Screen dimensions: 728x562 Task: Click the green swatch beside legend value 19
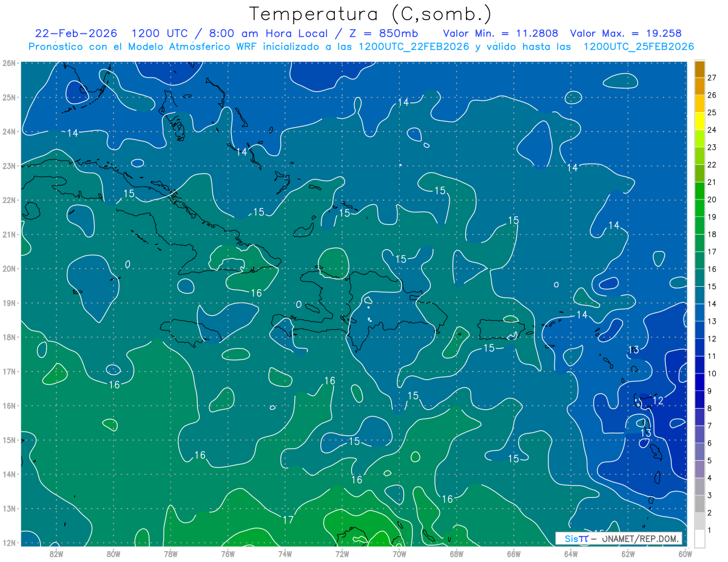[x=699, y=208]
